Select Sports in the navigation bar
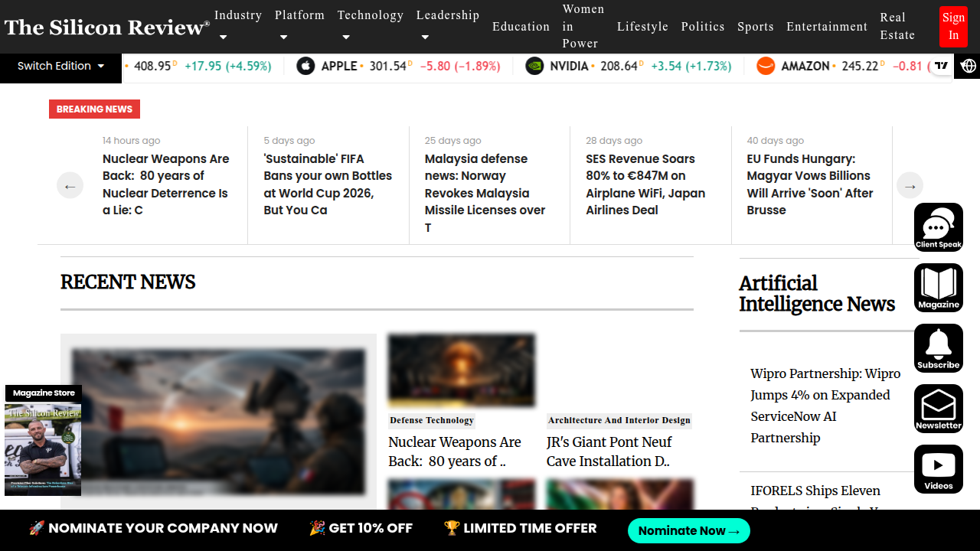980x551 pixels. [756, 27]
